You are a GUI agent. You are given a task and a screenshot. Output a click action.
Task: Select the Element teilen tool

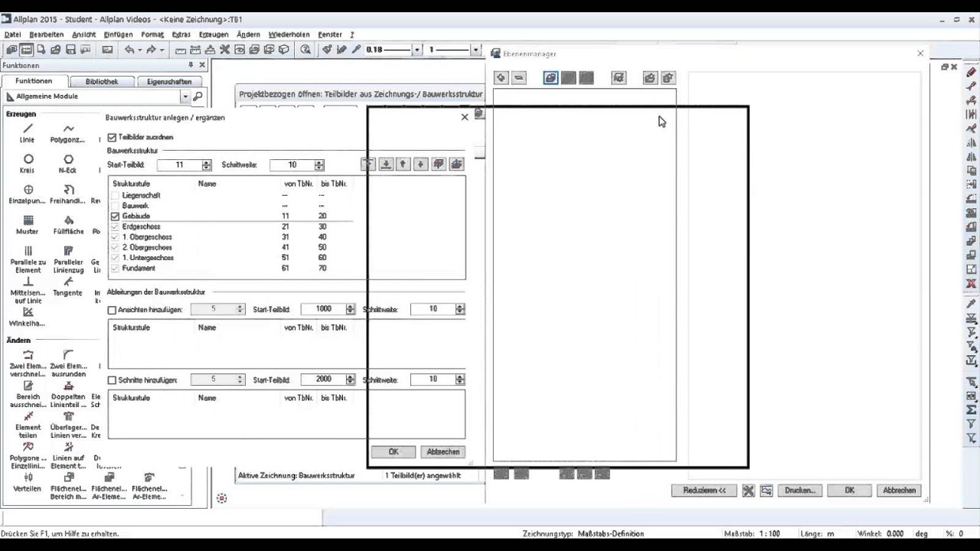[x=28, y=425]
